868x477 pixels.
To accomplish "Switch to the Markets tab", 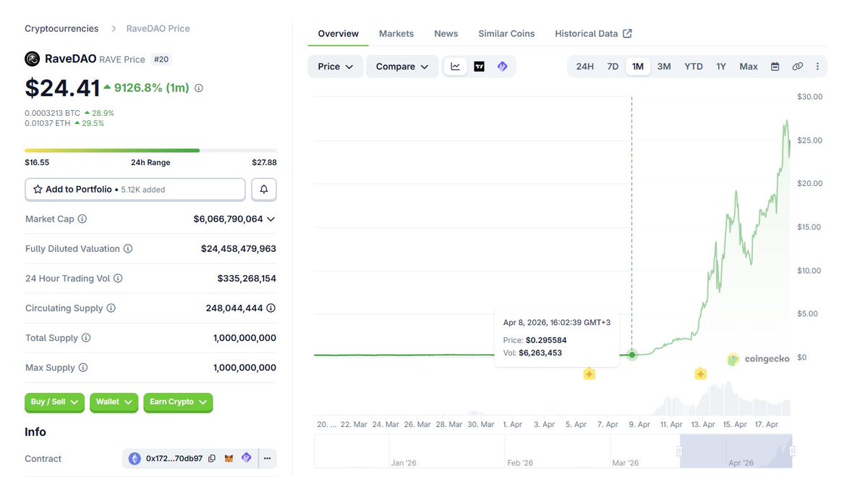I will pos(396,33).
